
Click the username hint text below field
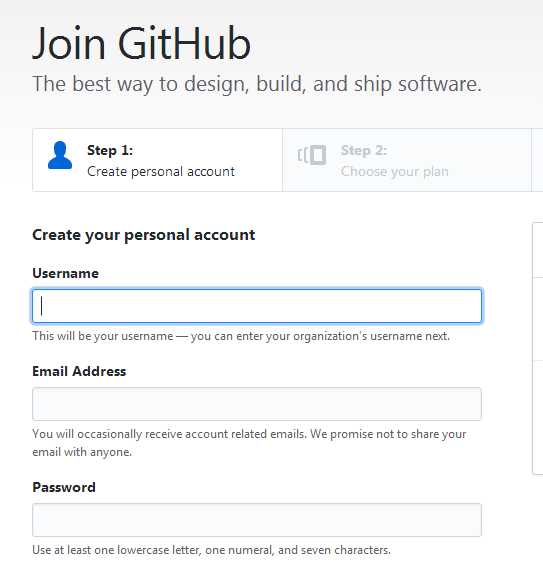tap(241, 336)
